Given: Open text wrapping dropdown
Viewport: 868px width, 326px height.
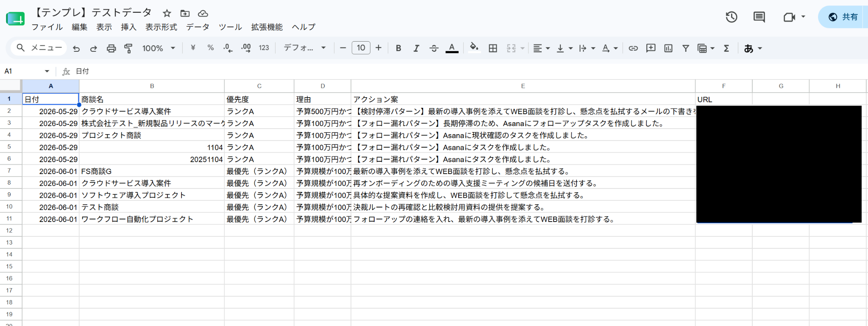Looking at the screenshot, I should (587, 48).
